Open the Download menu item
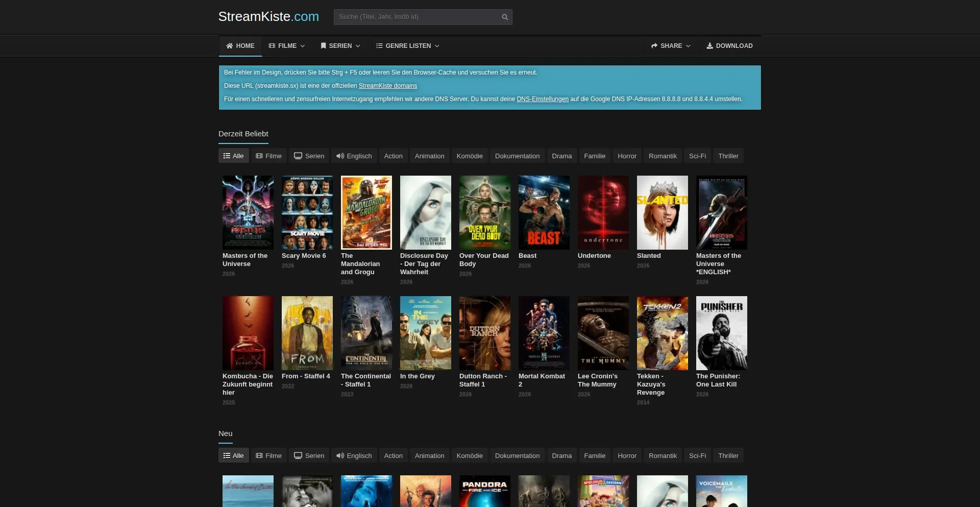The image size is (980, 507). pos(730,46)
